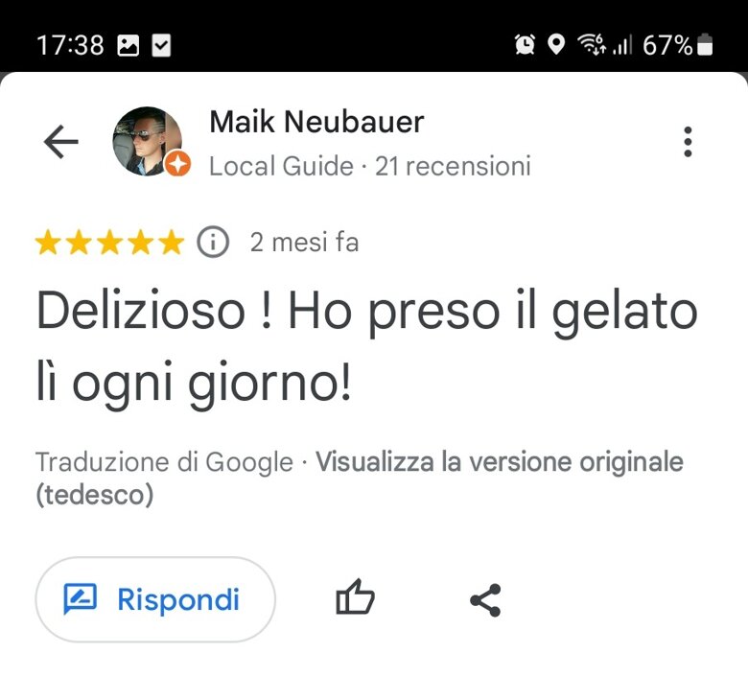Tap the five-star rating row
The image size is (748, 700).
point(109,242)
